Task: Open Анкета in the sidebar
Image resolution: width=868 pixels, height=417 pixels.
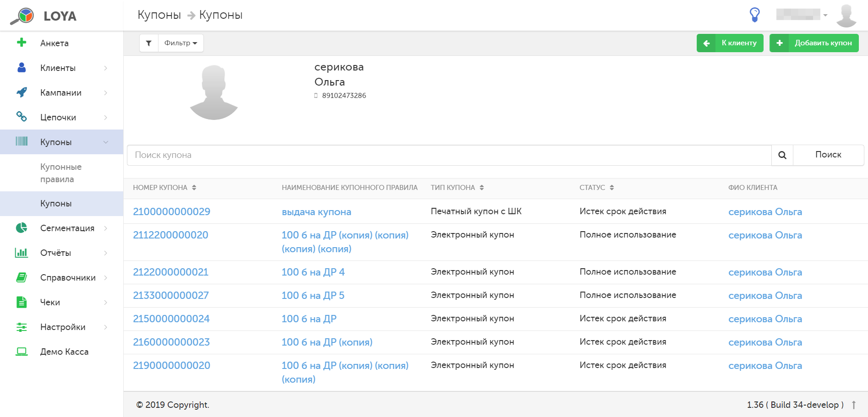Action: pos(61,43)
